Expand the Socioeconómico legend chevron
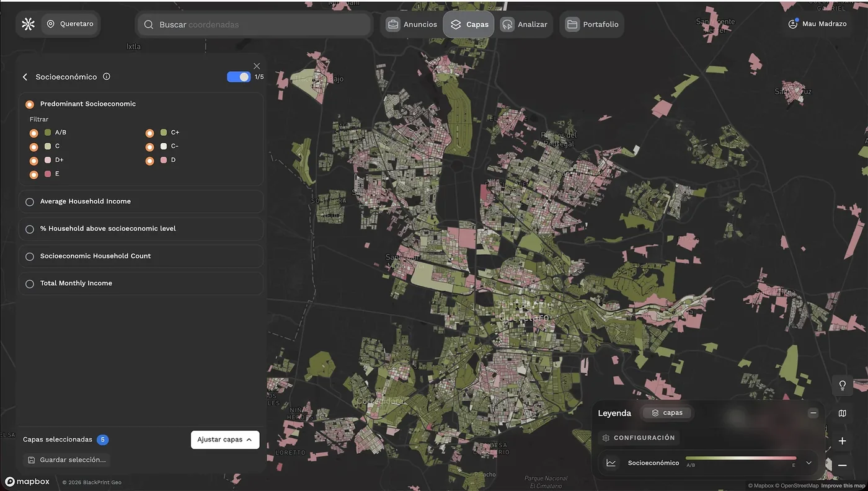 point(808,463)
